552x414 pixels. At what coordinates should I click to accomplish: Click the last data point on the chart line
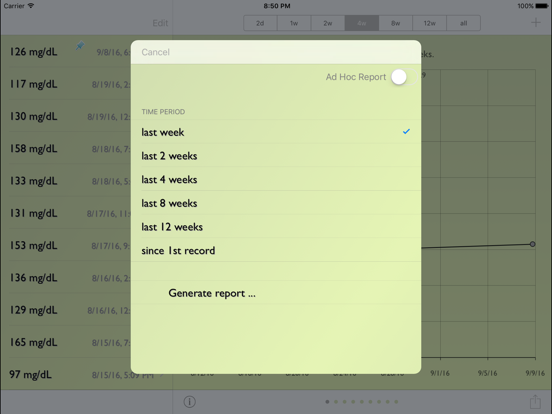click(x=533, y=244)
